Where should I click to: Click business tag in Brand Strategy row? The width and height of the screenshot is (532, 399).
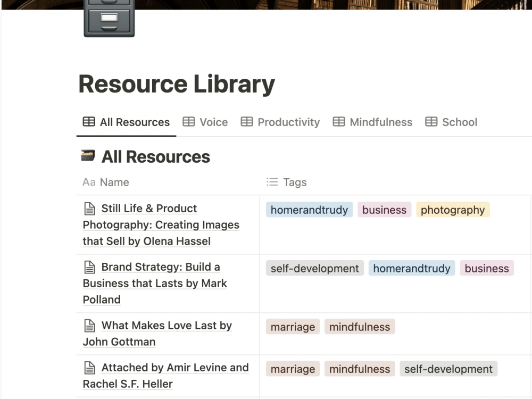tap(487, 268)
